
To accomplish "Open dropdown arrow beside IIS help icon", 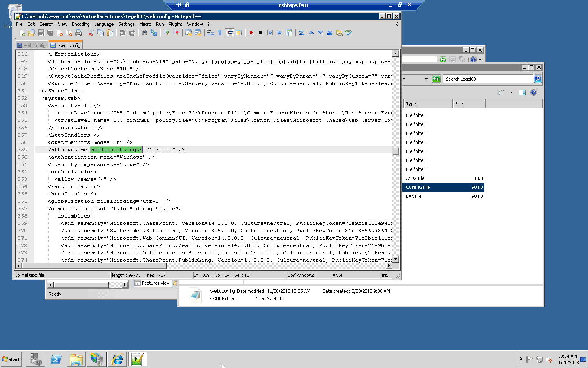I will (x=480, y=60).
